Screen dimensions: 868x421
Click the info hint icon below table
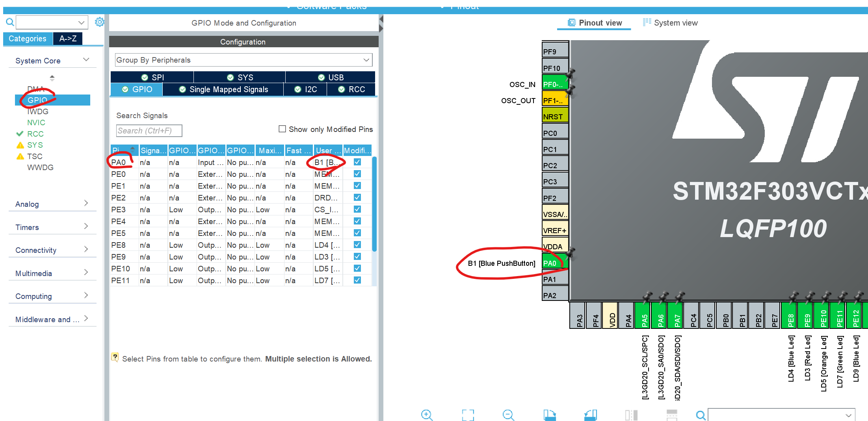click(115, 357)
